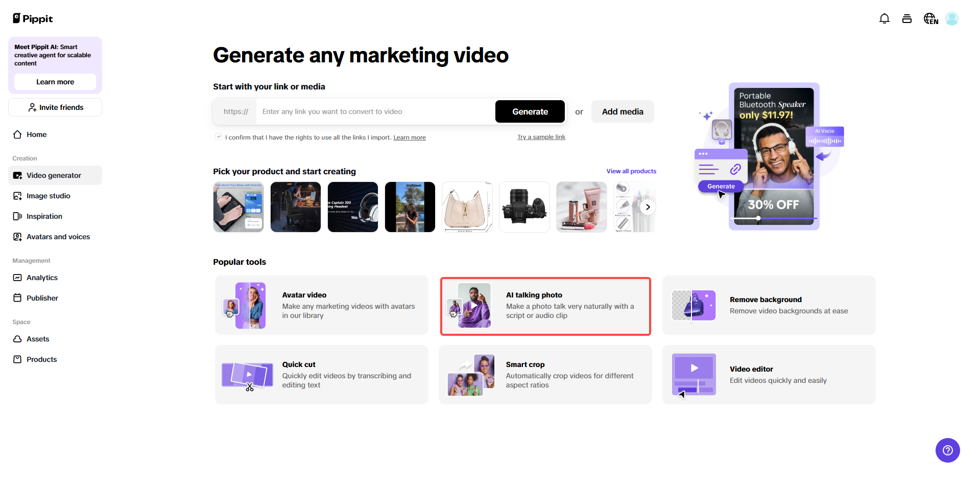The image size is (980, 482).
Task: Open View all products link
Action: 631,171
